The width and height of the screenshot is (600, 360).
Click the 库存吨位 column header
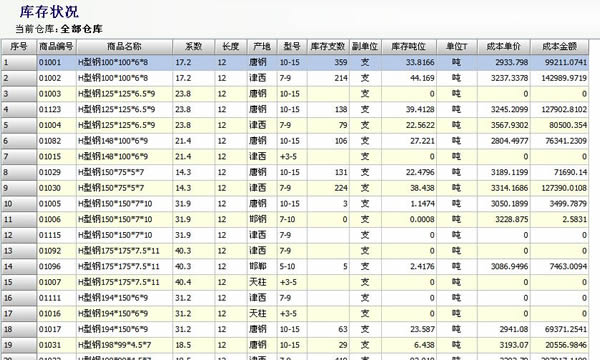click(x=409, y=47)
